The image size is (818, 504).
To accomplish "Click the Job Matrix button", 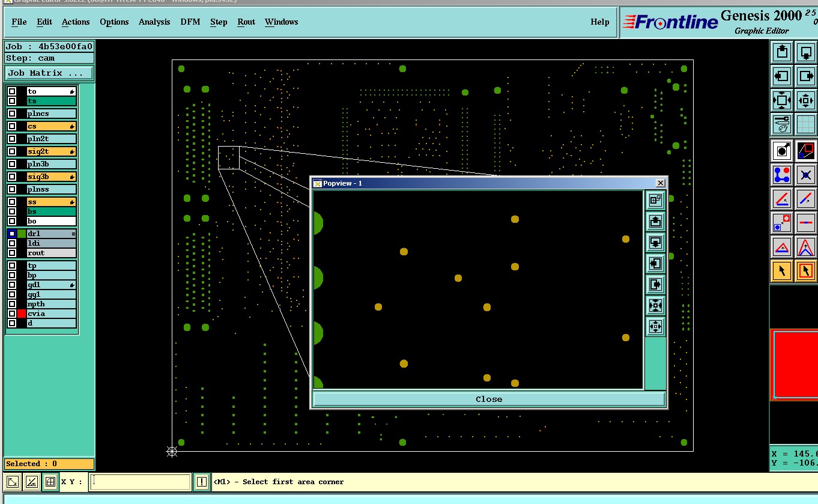I will (x=49, y=73).
